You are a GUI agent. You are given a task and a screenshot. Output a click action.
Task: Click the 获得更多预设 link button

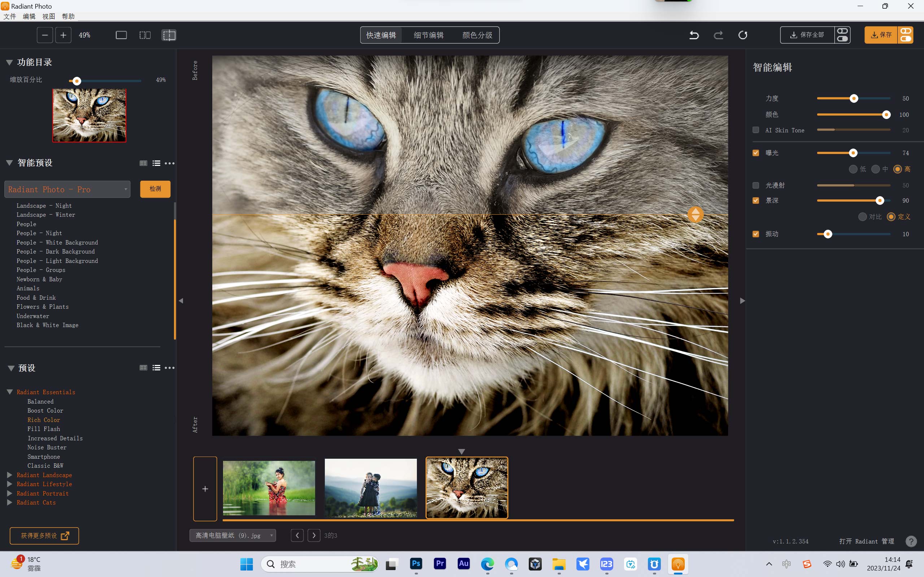point(44,536)
